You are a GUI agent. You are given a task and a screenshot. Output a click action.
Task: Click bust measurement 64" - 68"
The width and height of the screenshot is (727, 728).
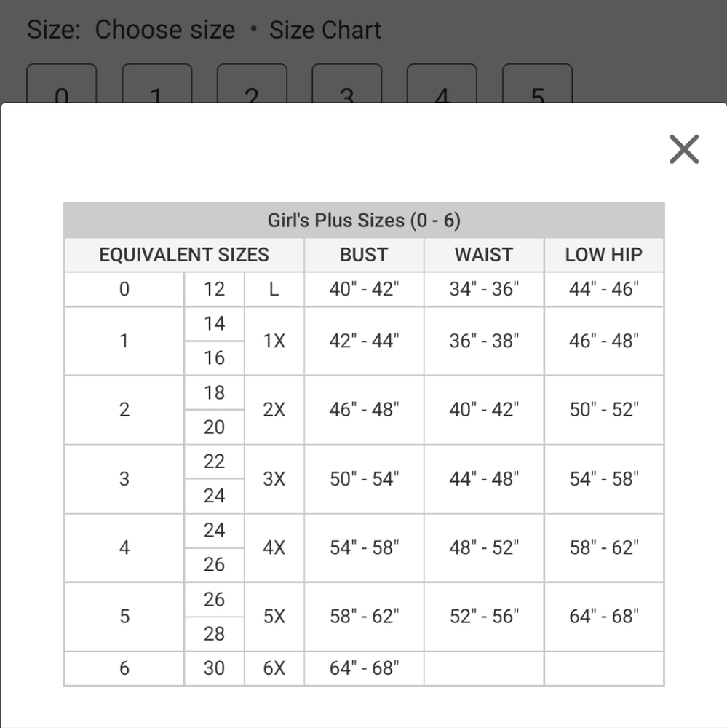(364, 668)
